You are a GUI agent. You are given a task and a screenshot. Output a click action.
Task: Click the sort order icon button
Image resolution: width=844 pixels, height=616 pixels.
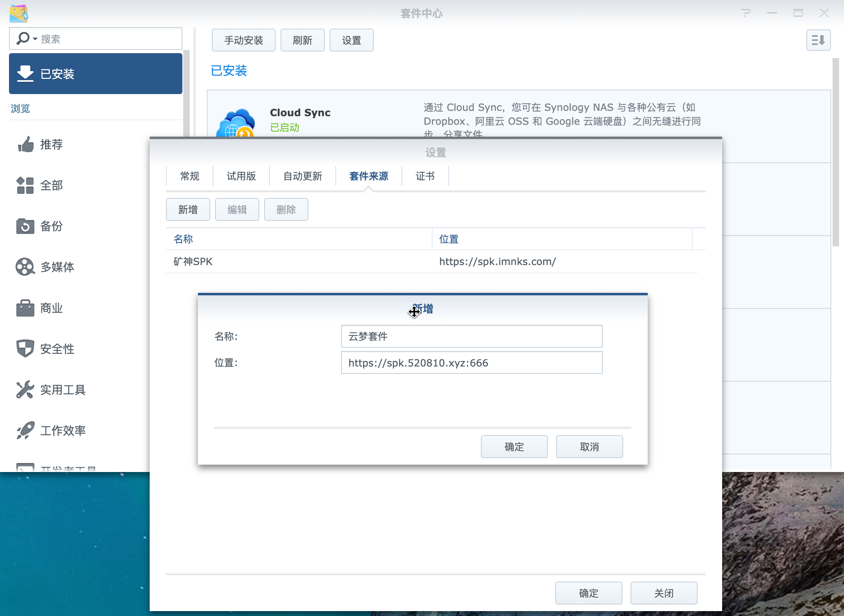[x=819, y=40]
